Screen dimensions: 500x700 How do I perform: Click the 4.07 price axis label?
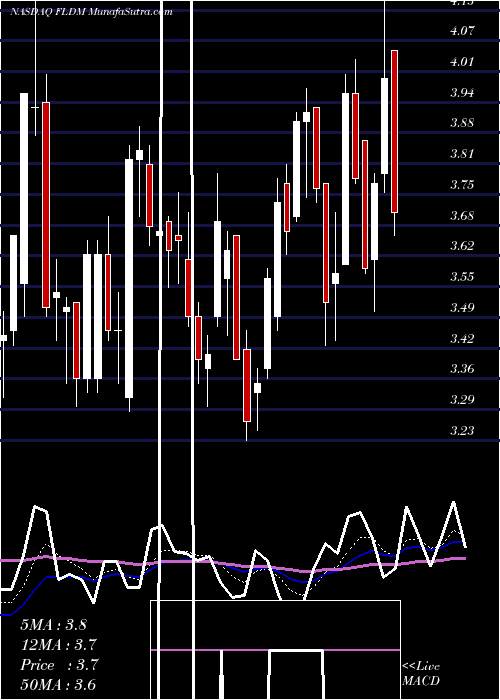(x=462, y=31)
